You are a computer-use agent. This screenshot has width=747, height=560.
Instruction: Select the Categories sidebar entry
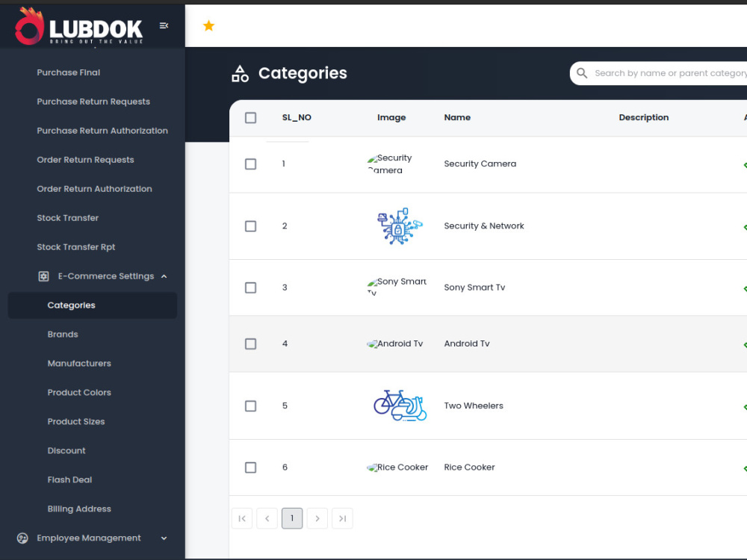pyautogui.click(x=72, y=305)
